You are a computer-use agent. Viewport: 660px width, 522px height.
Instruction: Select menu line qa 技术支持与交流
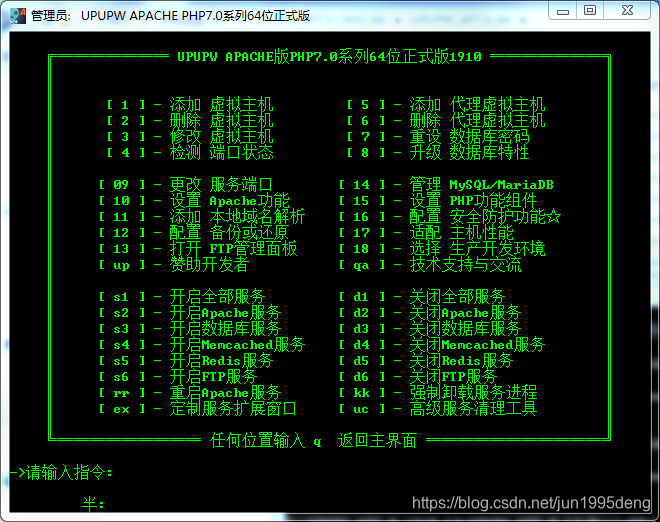tap(431, 264)
